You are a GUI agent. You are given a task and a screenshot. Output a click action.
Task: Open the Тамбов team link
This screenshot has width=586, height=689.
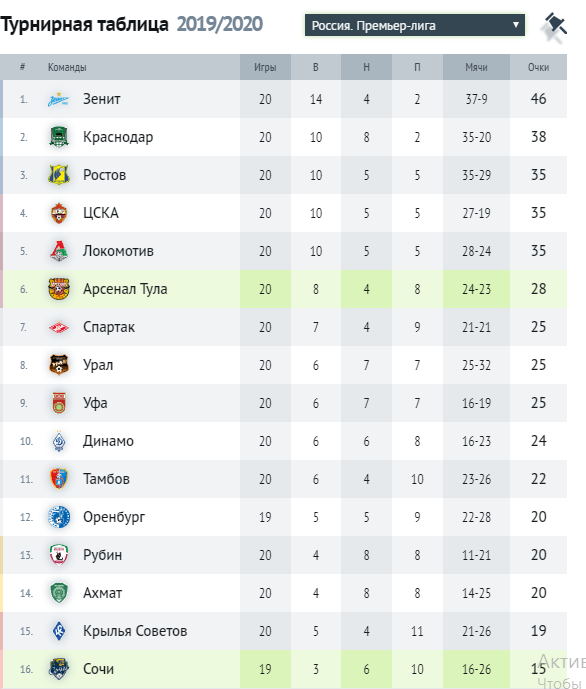point(106,479)
